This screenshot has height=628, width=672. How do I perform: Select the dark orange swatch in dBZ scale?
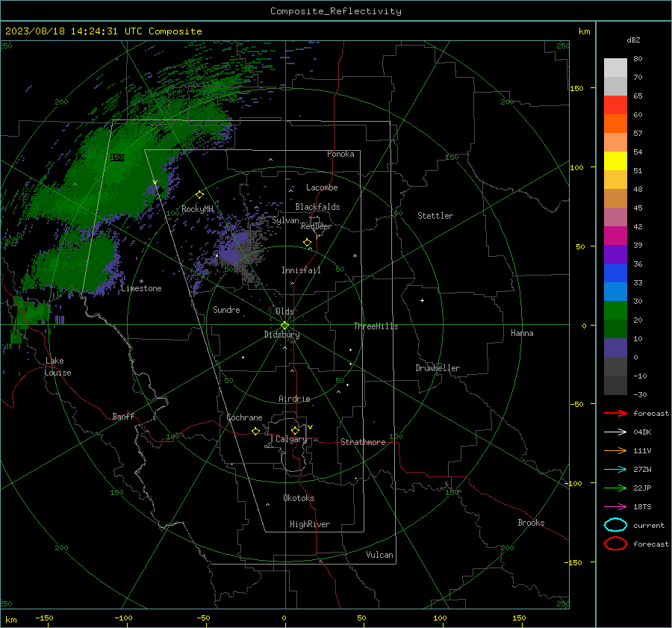[615, 123]
